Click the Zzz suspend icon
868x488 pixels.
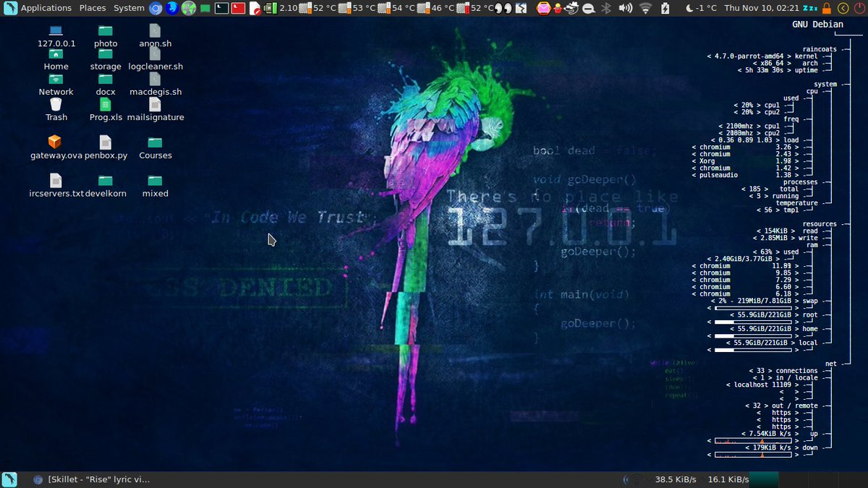point(810,9)
